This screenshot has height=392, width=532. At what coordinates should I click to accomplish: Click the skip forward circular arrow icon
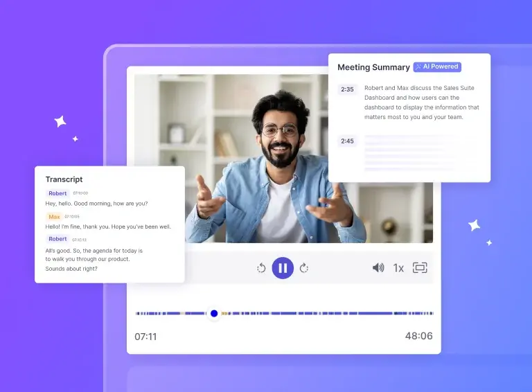click(x=304, y=268)
